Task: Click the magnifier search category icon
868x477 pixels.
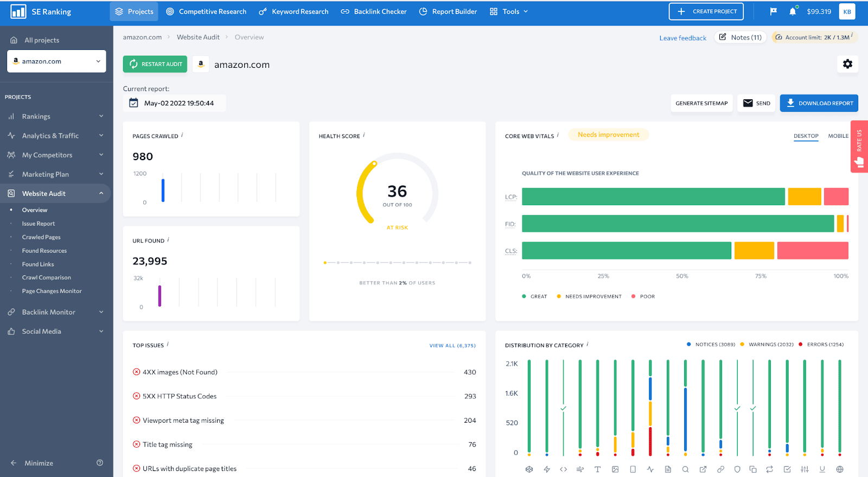Action: pos(685,469)
